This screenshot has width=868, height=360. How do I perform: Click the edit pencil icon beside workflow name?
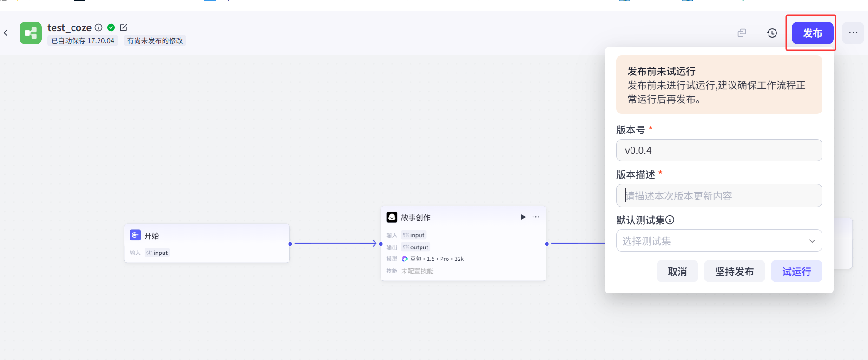(124, 27)
